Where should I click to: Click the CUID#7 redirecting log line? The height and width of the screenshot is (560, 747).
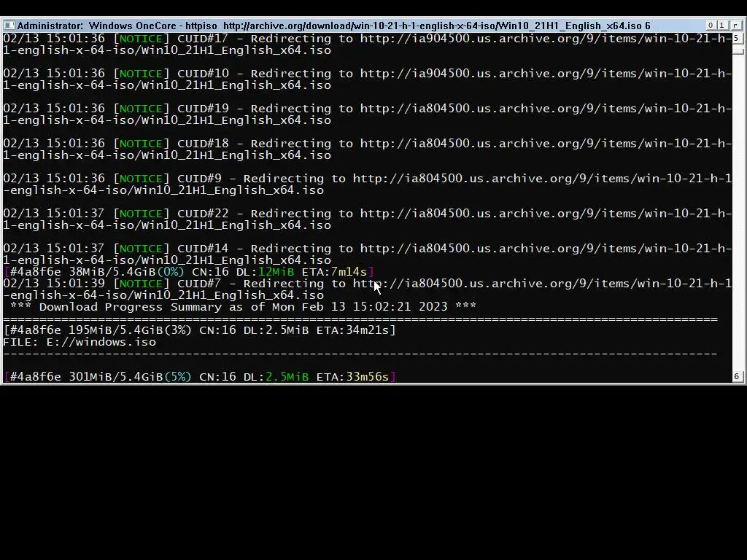[367, 289]
